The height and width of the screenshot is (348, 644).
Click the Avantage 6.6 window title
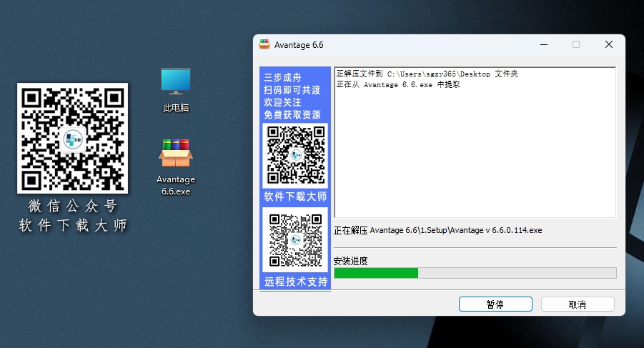pos(299,45)
